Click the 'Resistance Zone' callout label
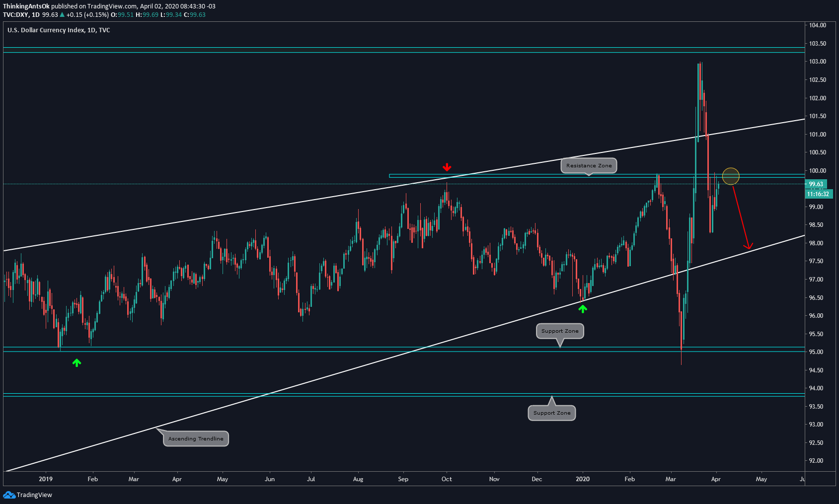 (x=589, y=165)
